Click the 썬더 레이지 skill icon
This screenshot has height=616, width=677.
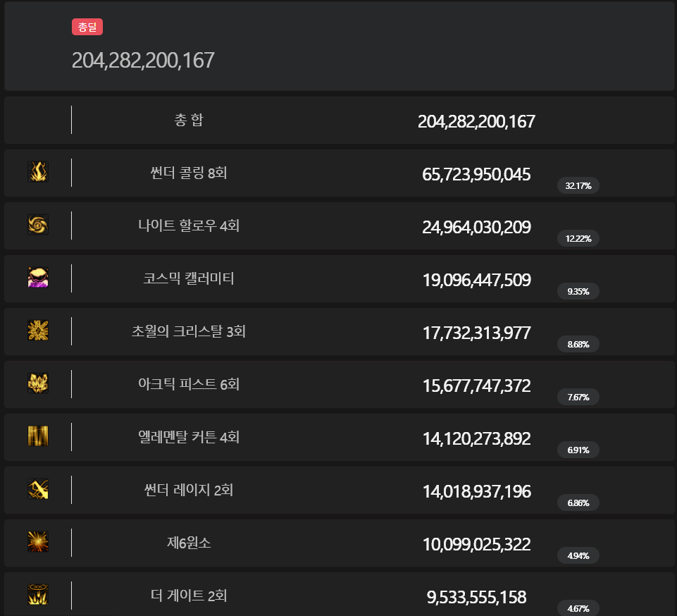point(38,489)
